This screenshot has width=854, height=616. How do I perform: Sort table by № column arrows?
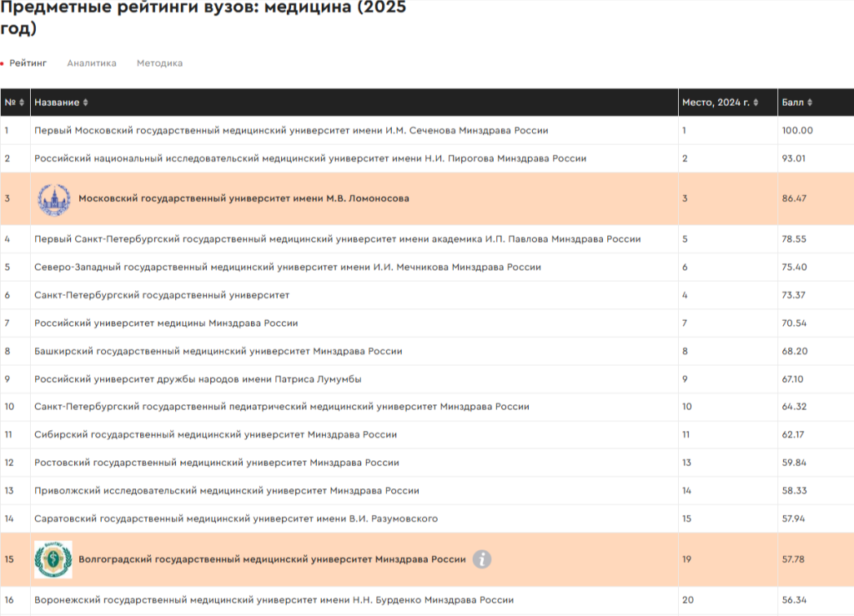(22, 103)
